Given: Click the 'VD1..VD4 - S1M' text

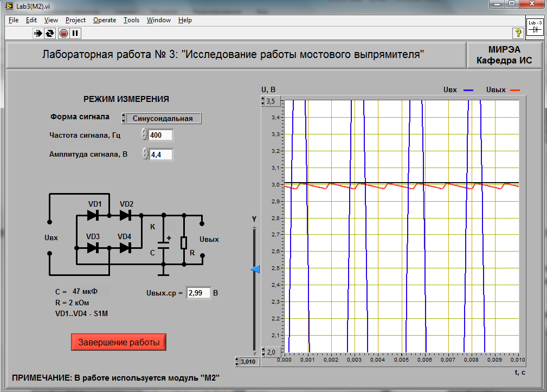Looking at the screenshot, I should click(82, 313).
